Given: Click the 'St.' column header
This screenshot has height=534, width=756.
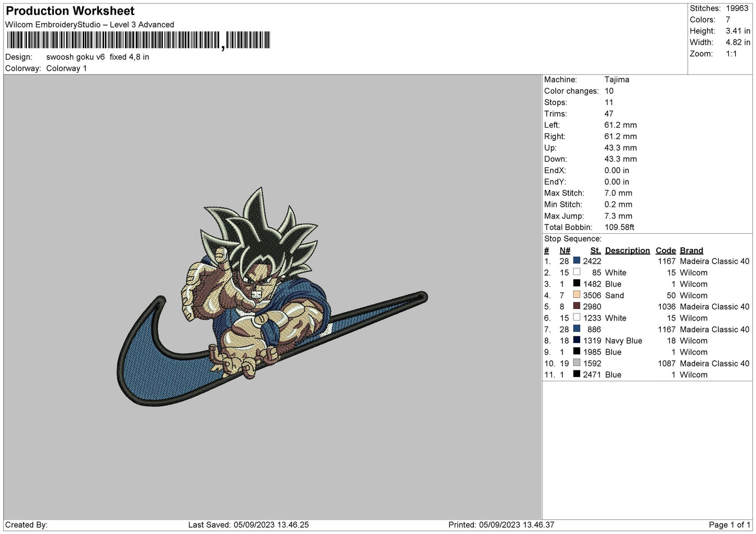Looking at the screenshot, I should pos(595,251).
